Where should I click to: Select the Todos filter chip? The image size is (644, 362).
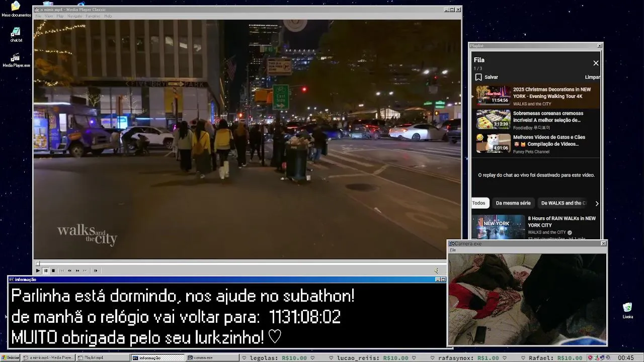pyautogui.click(x=479, y=203)
